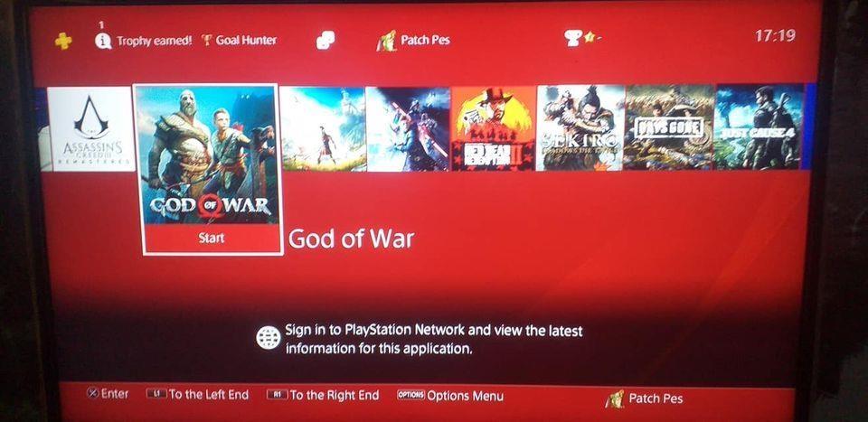Start God of War
The width and height of the screenshot is (868, 422).
[x=212, y=239]
